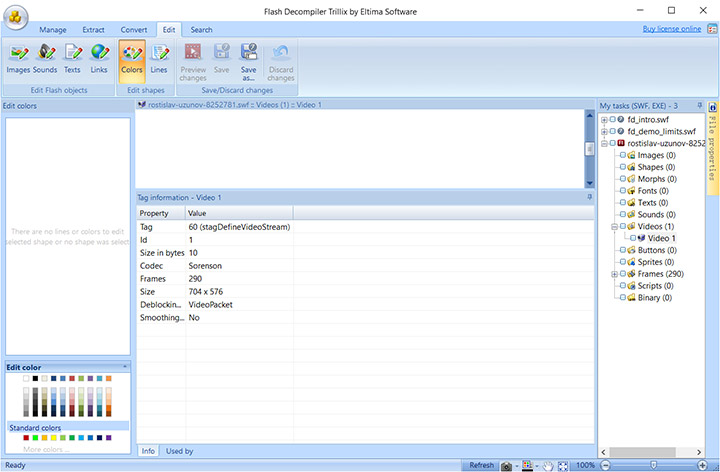The height and width of the screenshot is (472, 720).
Task: Select the Sounds edit icon
Action: (x=45, y=57)
